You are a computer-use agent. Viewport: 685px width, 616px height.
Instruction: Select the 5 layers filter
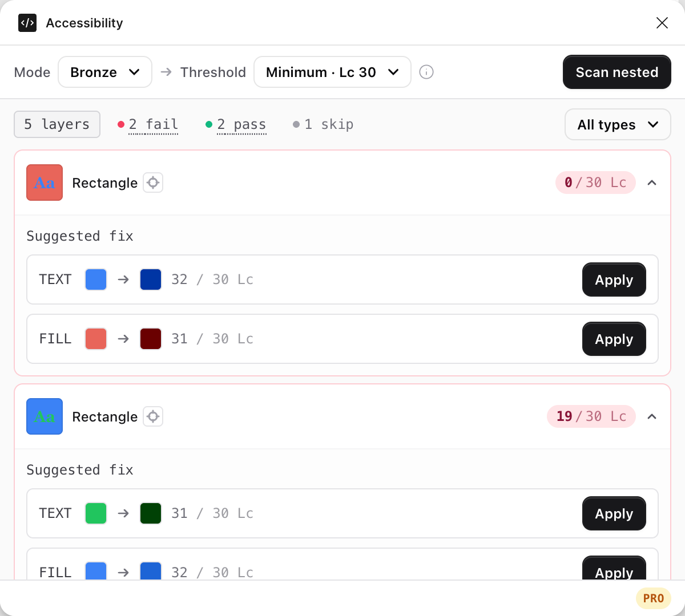tap(57, 124)
